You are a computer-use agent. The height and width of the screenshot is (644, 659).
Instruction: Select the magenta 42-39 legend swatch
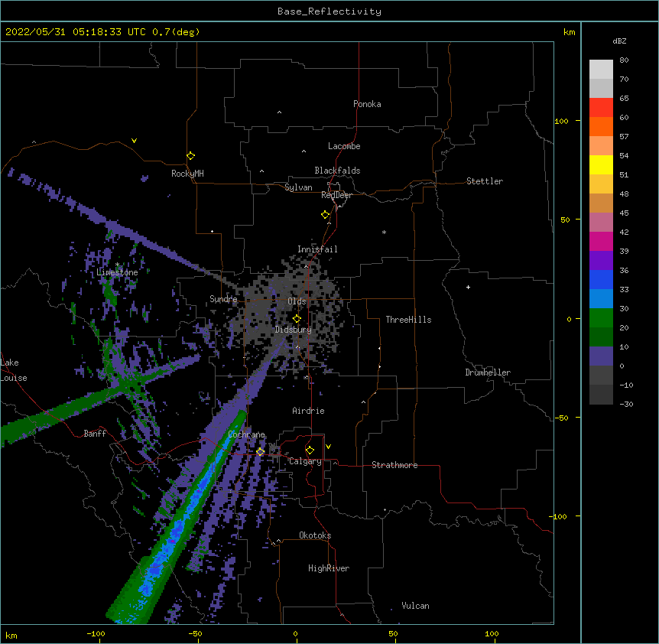tap(601, 241)
